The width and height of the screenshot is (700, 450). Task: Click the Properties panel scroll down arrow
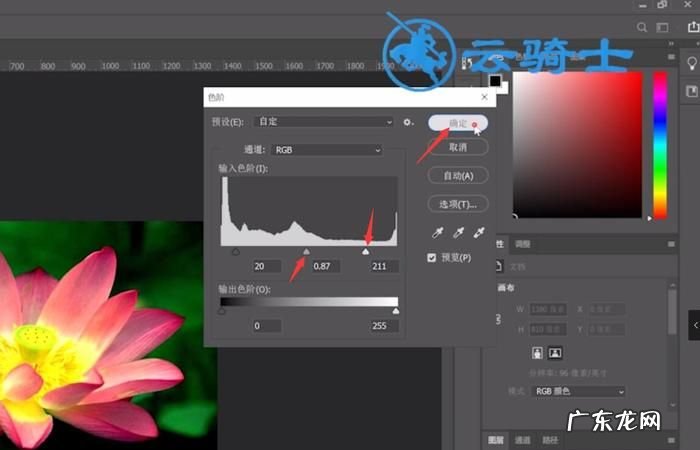point(673,405)
